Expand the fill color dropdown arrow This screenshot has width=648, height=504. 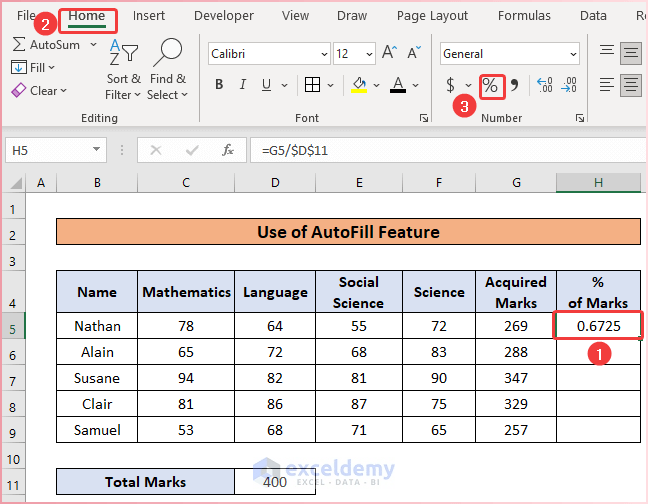pos(376,86)
